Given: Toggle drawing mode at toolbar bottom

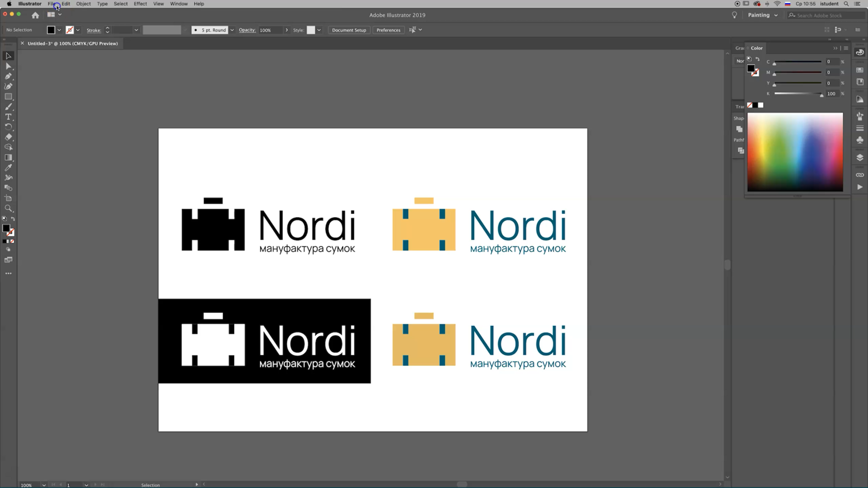Looking at the screenshot, I should click(x=8, y=249).
